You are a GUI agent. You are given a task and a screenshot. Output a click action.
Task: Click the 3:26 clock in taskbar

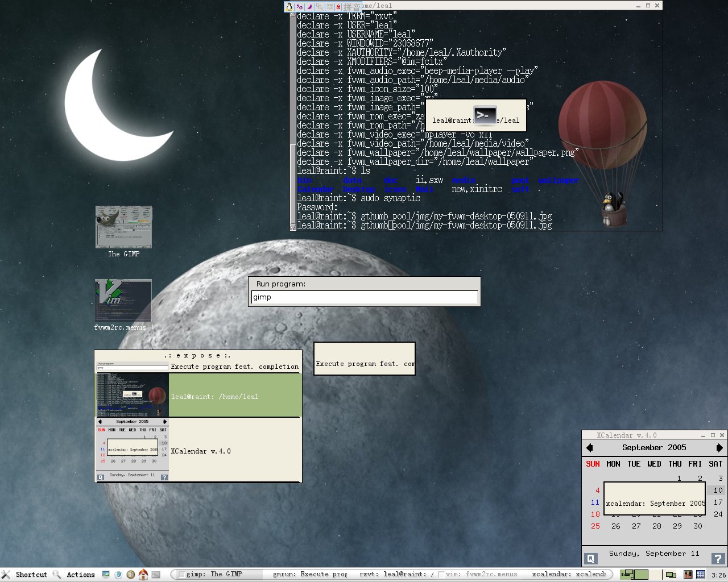tap(718, 575)
